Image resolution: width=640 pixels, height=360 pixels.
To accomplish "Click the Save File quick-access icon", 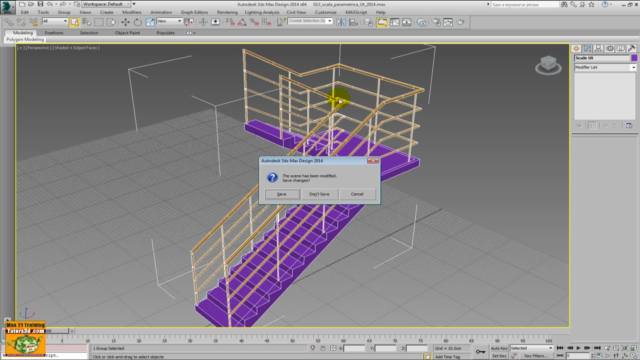I will (40, 4).
